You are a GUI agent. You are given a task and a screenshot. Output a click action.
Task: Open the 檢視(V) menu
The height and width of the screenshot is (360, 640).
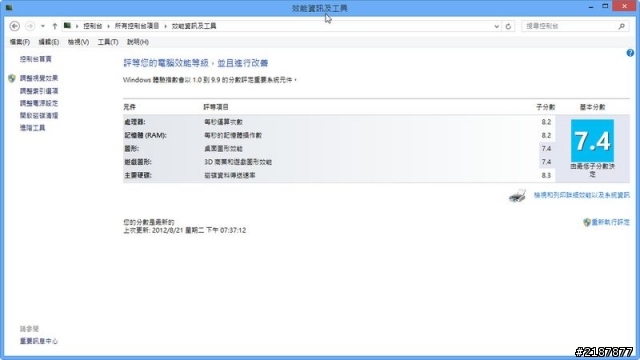pyautogui.click(x=78, y=42)
